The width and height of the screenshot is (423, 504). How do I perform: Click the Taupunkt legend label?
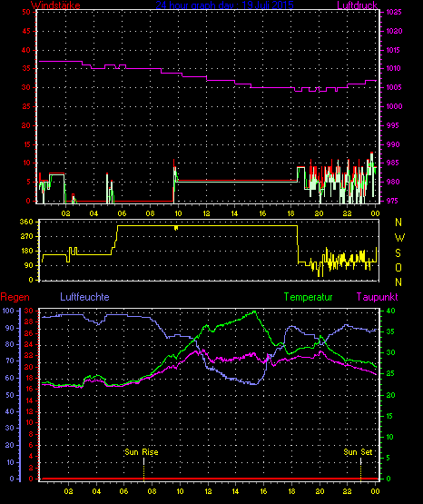click(x=377, y=297)
